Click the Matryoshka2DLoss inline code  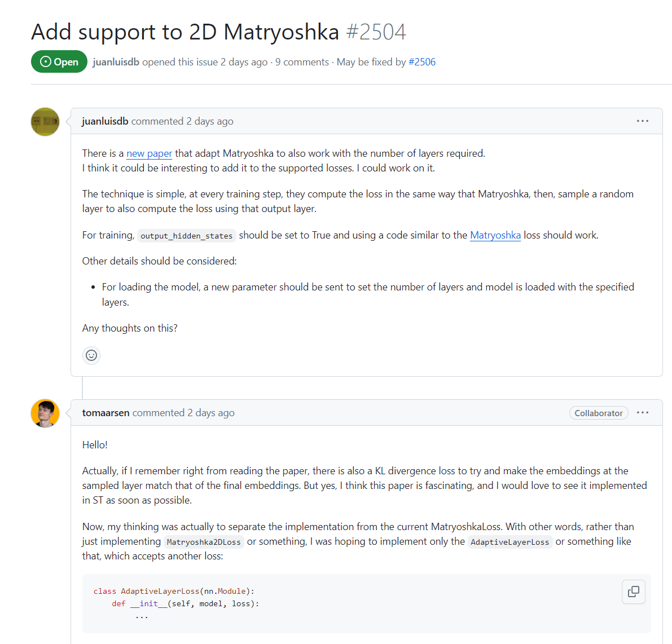204,542
